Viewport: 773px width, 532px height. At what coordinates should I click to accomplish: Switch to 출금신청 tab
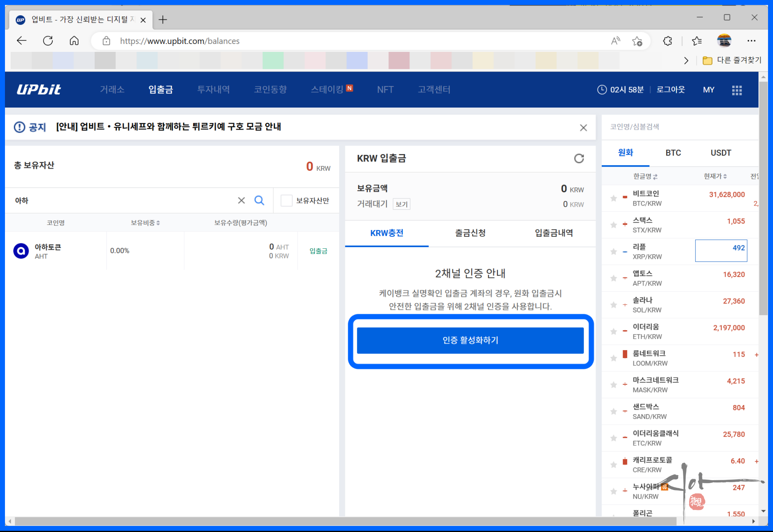(x=470, y=233)
